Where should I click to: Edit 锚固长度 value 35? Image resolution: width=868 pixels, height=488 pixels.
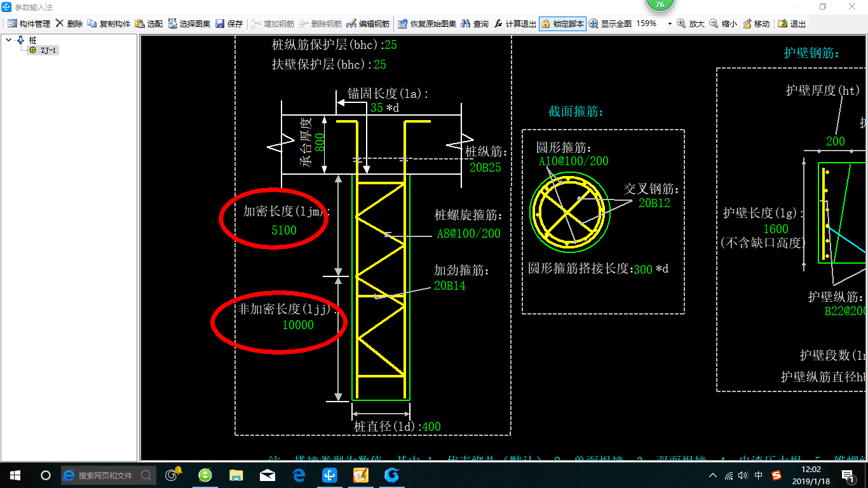377,108
